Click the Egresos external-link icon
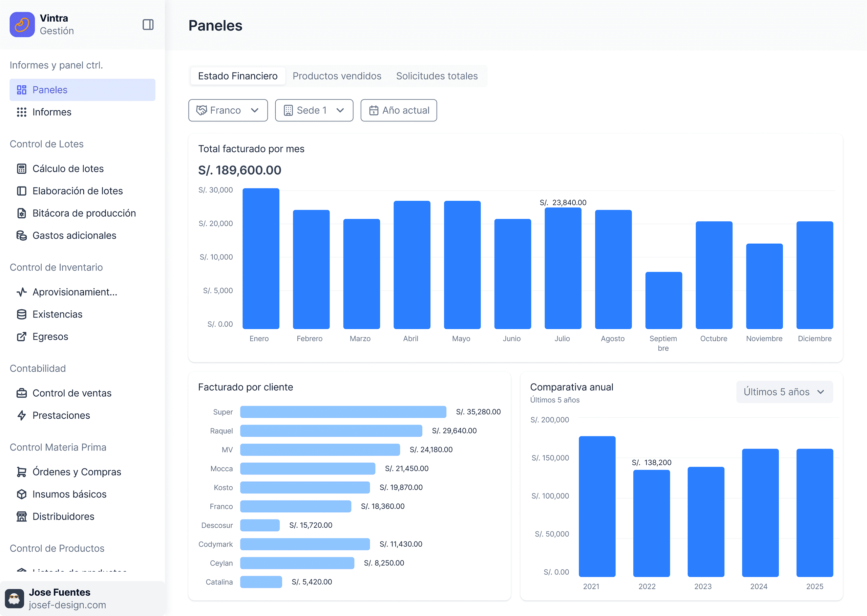This screenshot has width=867, height=616. [x=22, y=336]
